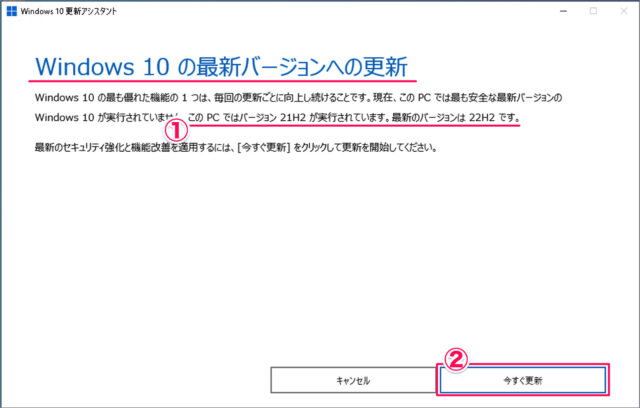Click the maximize button in title bar
640x408 pixels.
[593, 11]
